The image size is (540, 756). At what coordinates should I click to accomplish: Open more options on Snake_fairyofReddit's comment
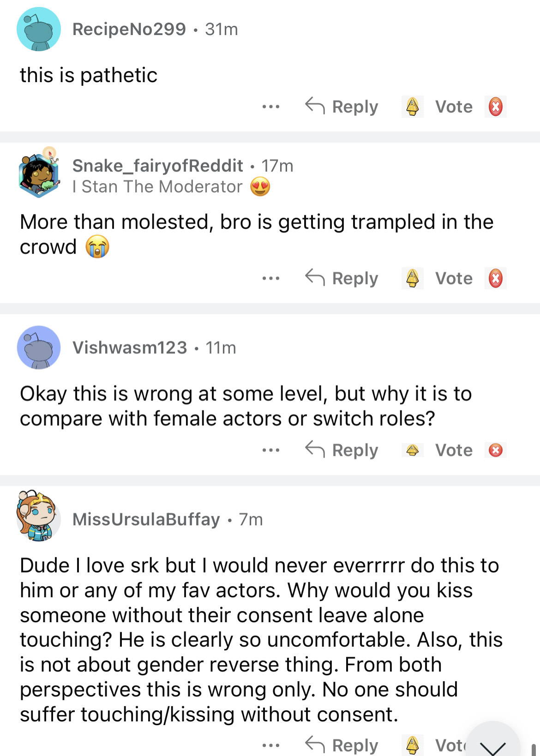pyautogui.click(x=270, y=278)
